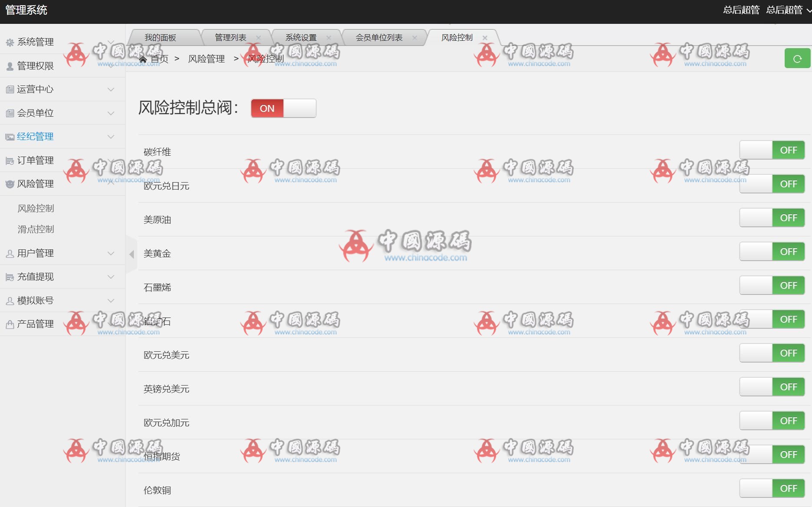Click the home icon in breadcrumb
Image resolution: width=812 pixels, height=507 pixels.
click(x=143, y=59)
